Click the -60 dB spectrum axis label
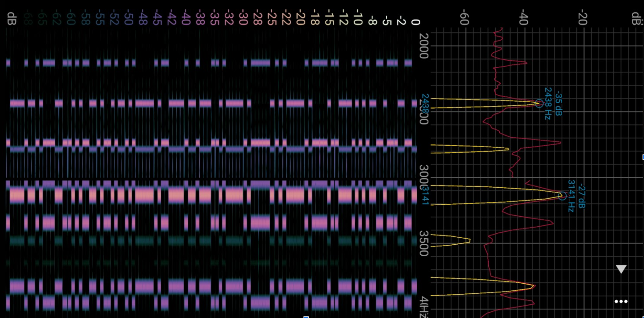The height and width of the screenshot is (318, 644). click(464, 17)
